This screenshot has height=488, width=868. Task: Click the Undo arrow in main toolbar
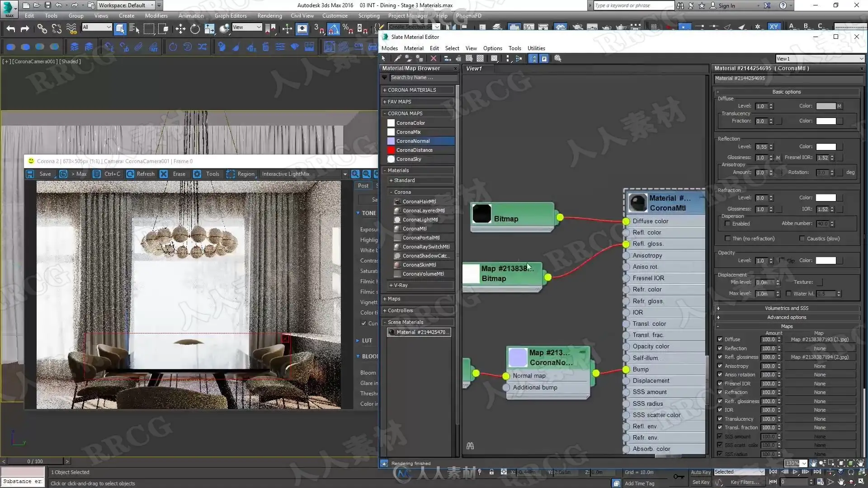coord(10,29)
